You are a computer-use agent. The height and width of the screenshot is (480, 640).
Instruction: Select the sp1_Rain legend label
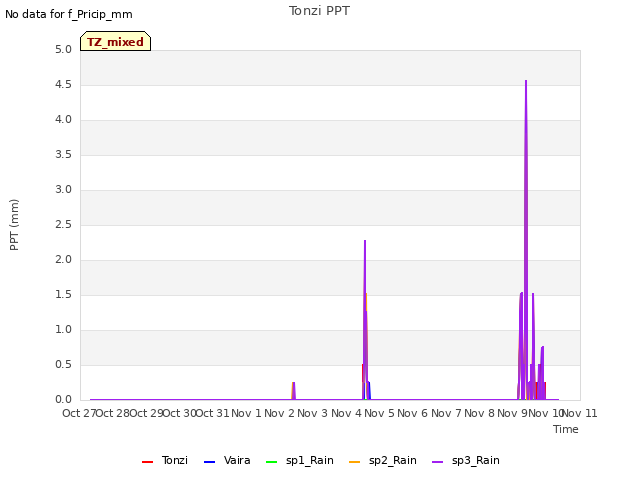point(310,460)
